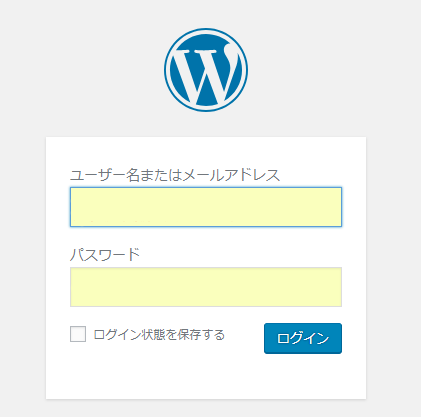Click the ログイン状態を保存する label text
The width and height of the screenshot is (421, 417).
(159, 335)
